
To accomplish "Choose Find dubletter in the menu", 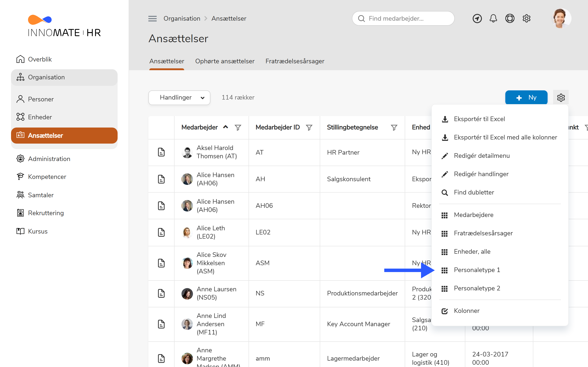I will pos(474,192).
